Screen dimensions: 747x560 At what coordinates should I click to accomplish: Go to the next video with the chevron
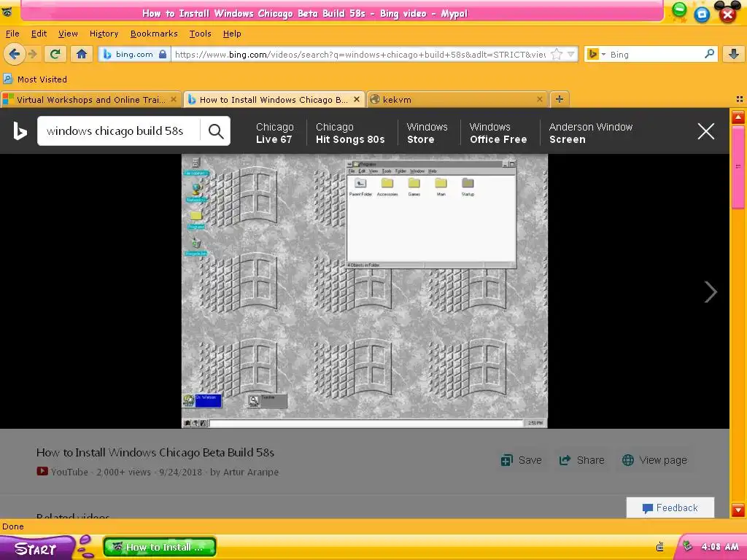[711, 292]
